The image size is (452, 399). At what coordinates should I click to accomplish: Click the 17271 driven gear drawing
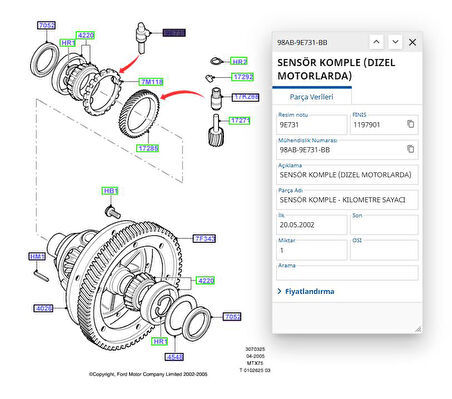216,130
